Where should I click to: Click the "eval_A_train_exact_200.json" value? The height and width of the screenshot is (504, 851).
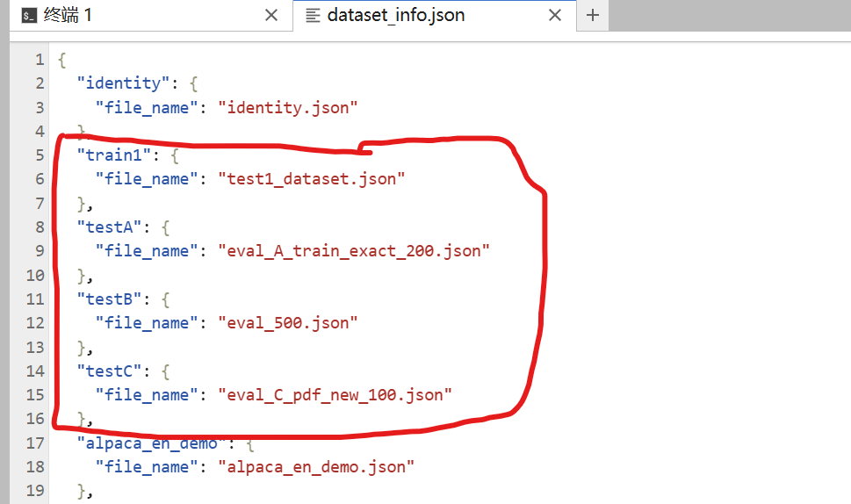click(x=354, y=250)
